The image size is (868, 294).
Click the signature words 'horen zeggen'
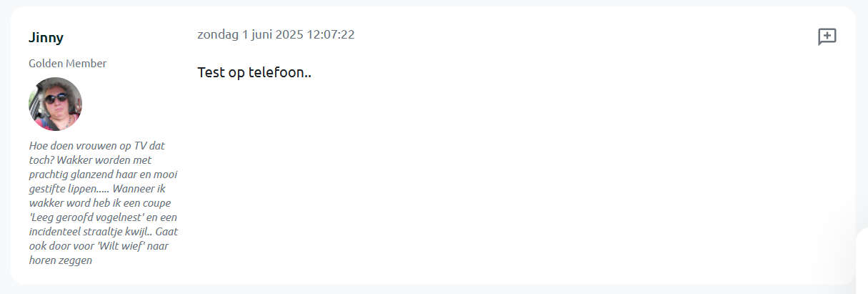point(61,260)
